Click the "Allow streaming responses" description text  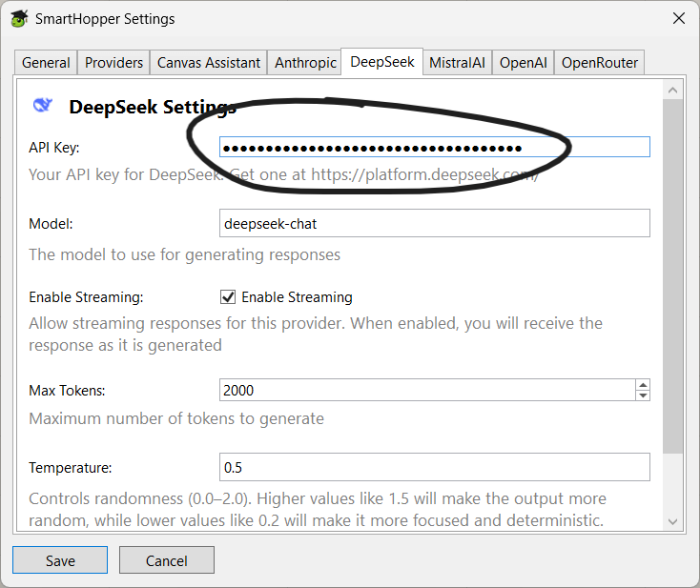click(x=316, y=335)
